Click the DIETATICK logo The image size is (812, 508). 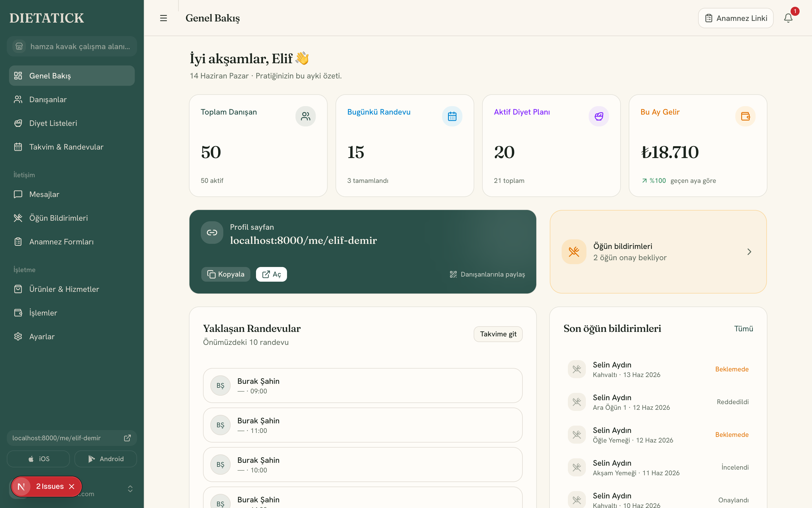pos(47,18)
